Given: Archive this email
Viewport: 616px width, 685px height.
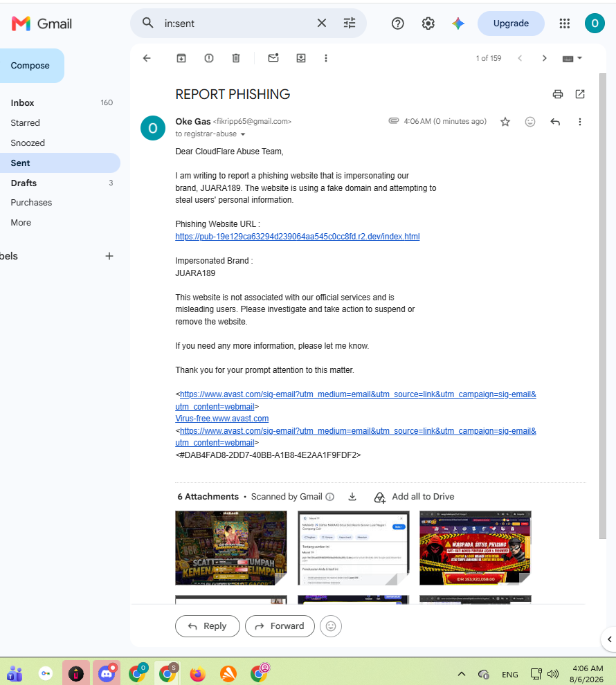Looking at the screenshot, I should (181, 58).
